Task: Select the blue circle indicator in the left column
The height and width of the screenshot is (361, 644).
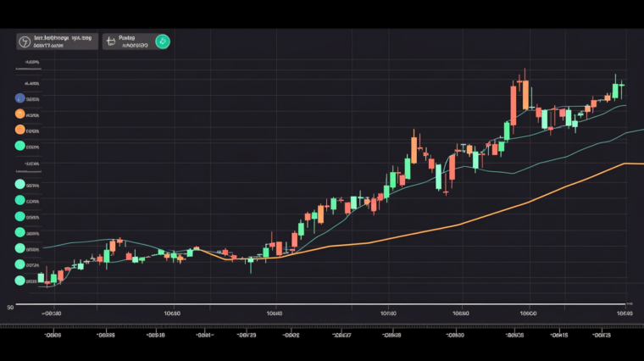Action: 20,98
